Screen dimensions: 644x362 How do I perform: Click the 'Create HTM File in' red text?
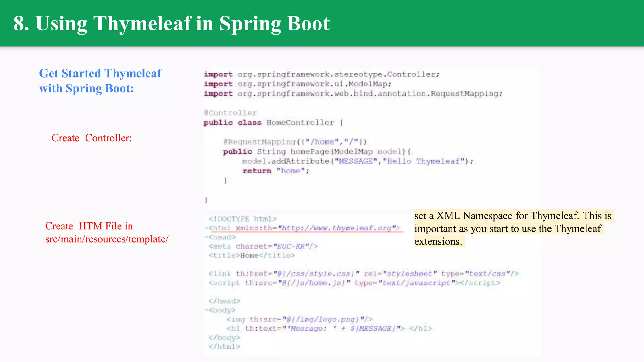(x=89, y=226)
